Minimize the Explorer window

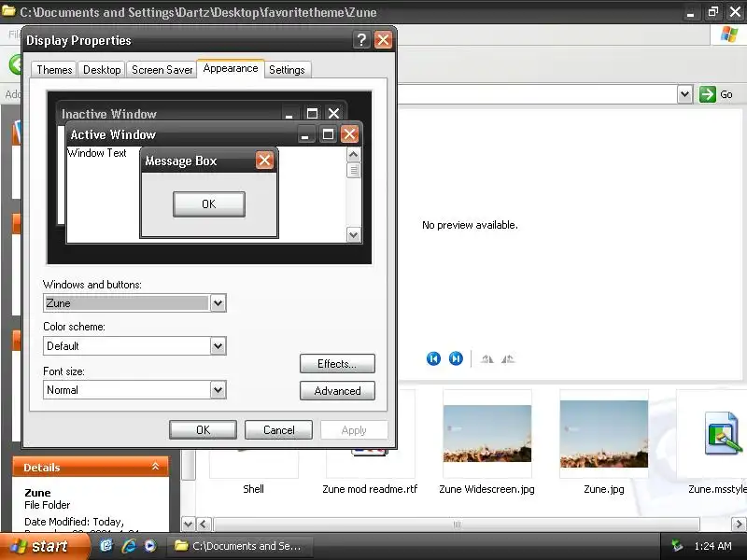point(690,12)
